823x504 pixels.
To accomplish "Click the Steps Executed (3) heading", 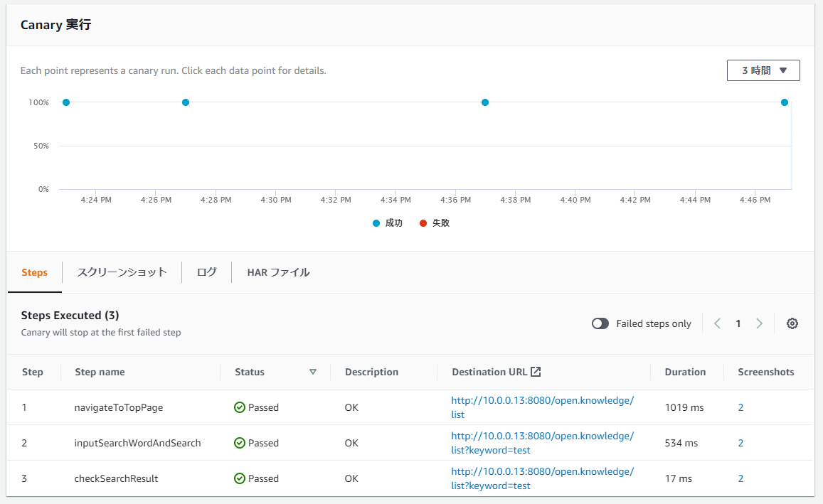I will point(70,315).
